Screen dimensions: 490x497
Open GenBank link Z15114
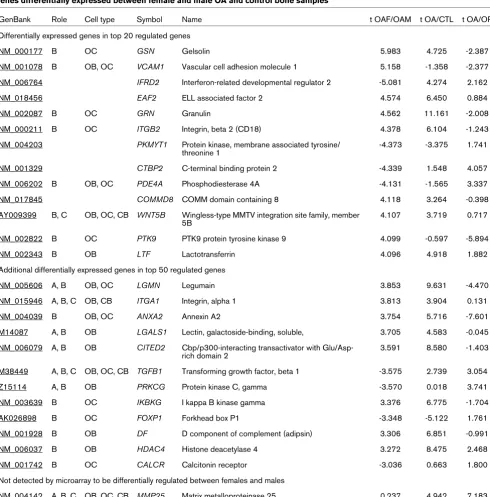(13, 387)
